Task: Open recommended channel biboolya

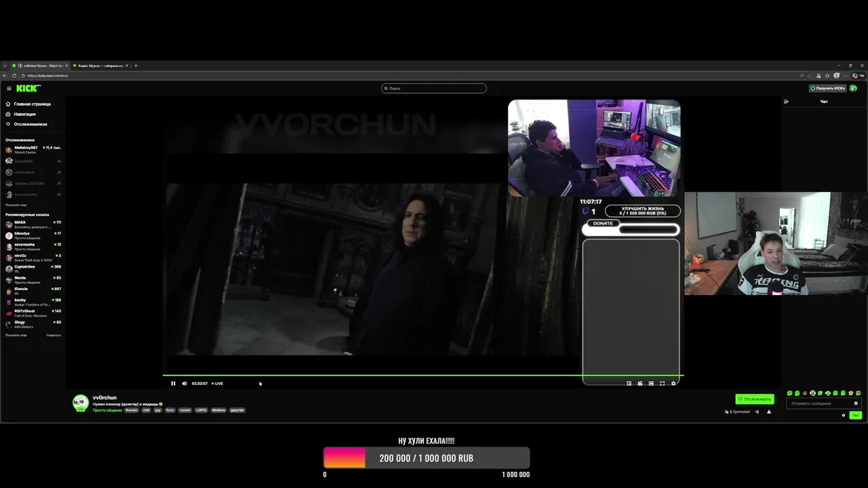Action: tap(33, 235)
